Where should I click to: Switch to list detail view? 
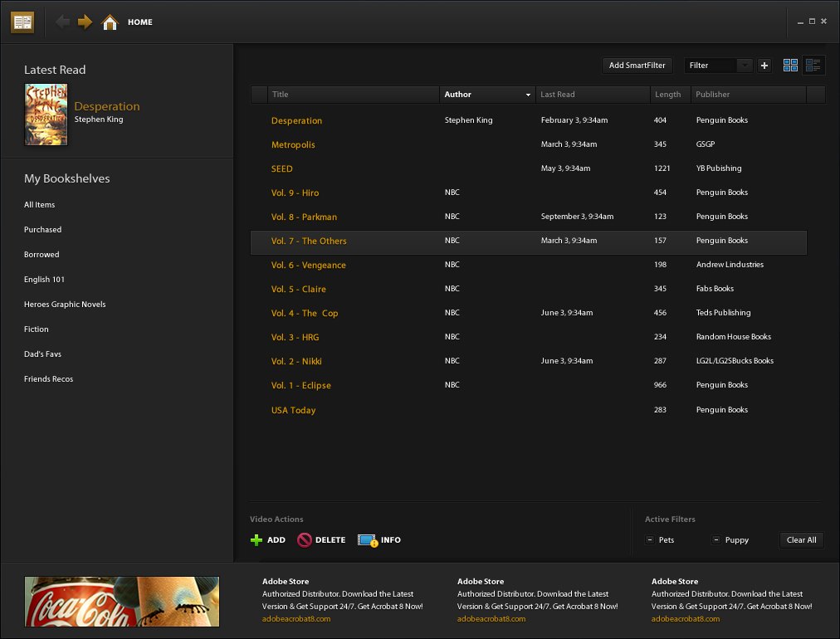[813, 66]
